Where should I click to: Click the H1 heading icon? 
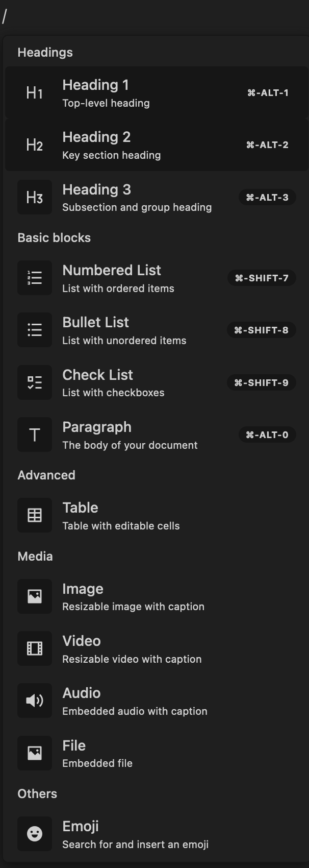click(35, 93)
